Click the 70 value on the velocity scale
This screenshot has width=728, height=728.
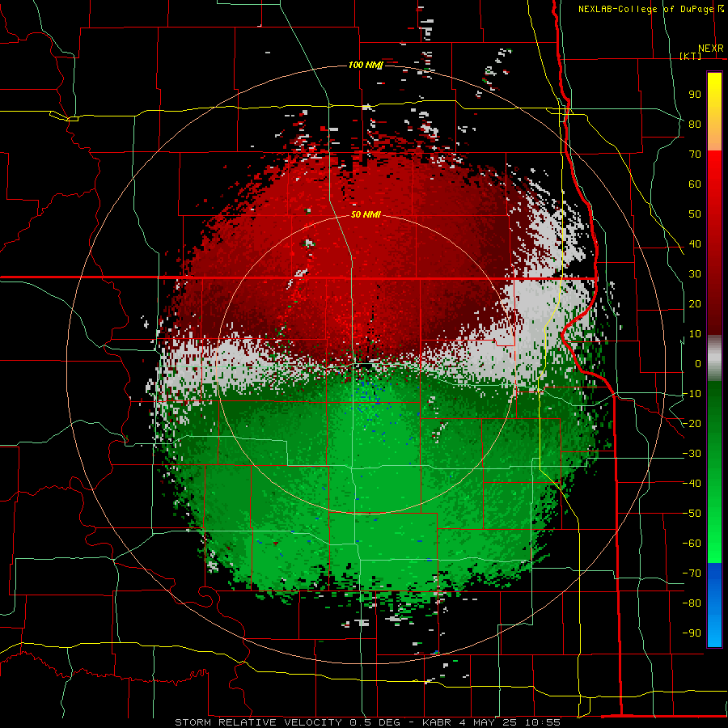(695, 154)
